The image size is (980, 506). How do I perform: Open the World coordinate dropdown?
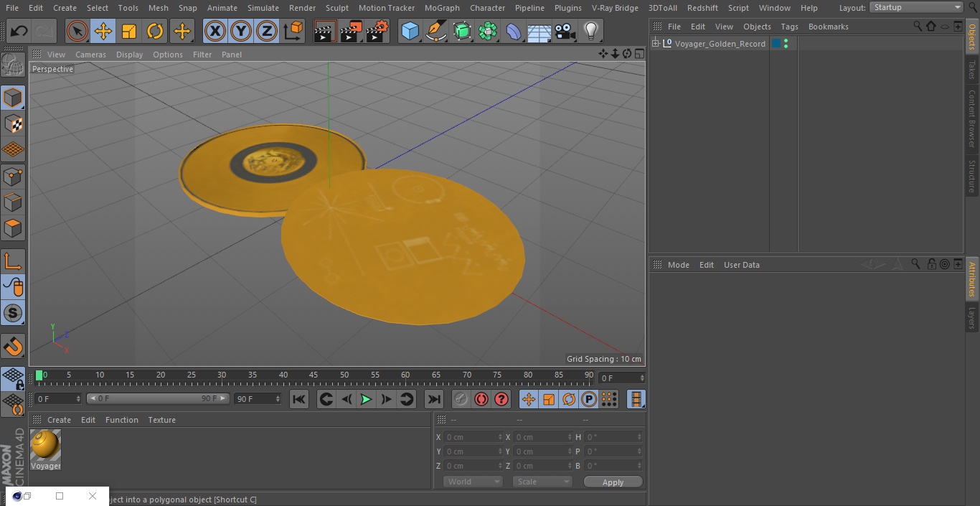point(472,482)
